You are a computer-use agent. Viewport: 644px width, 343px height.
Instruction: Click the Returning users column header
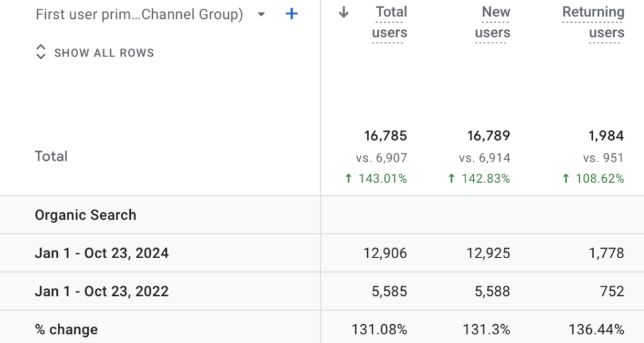point(593,22)
